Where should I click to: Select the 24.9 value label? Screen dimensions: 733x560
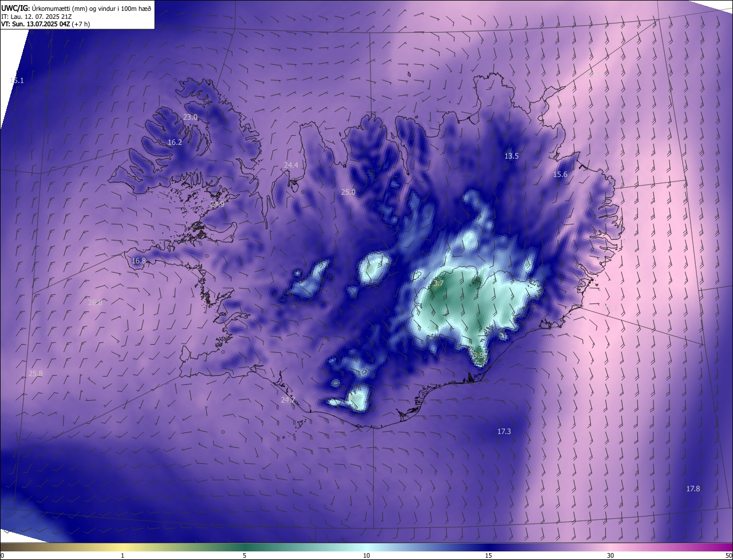tap(217, 204)
